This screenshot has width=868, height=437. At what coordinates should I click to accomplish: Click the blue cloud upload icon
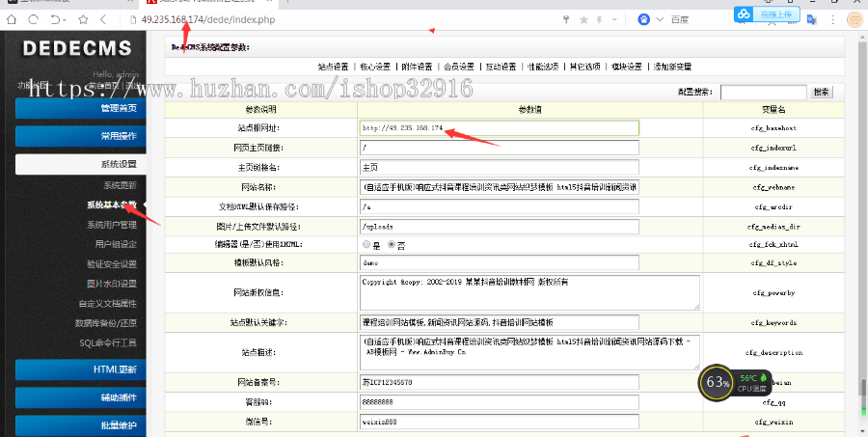744,14
